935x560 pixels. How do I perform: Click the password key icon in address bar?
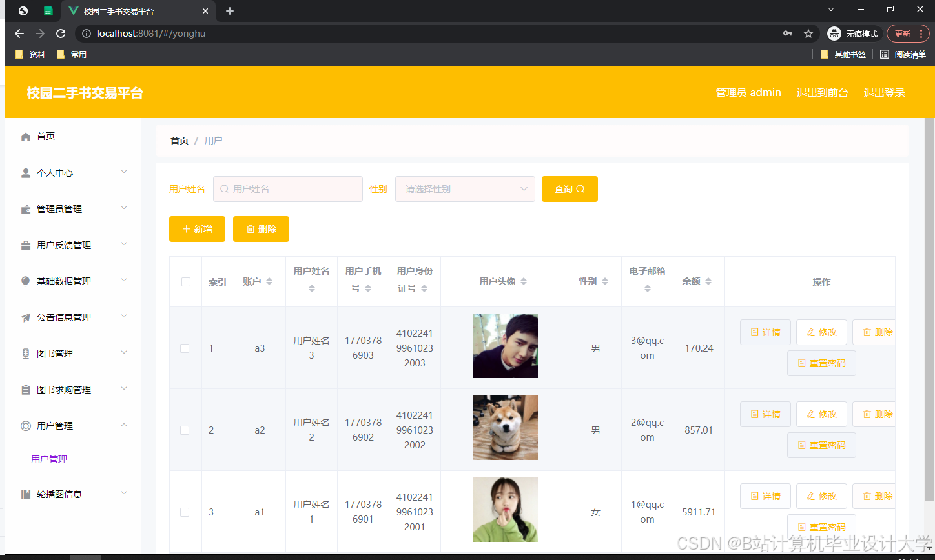pos(787,34)
